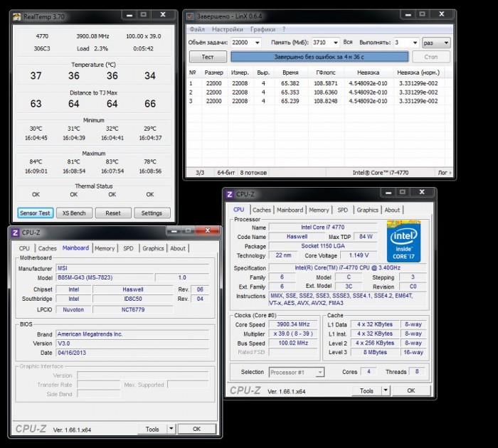Select LinX result row with 108.6360 GFlops
498x448 pixels.
(319, 92)
